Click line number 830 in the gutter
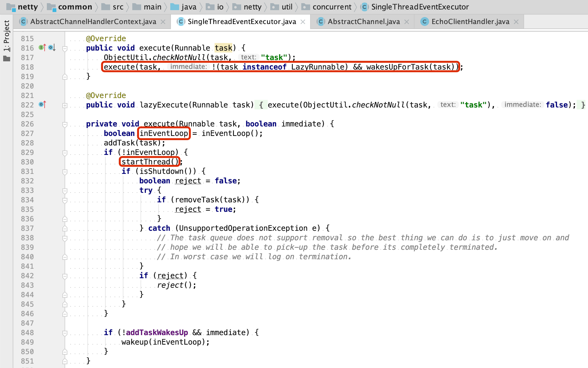The width and height of the screenshot is (588, 368). (27, 162)
